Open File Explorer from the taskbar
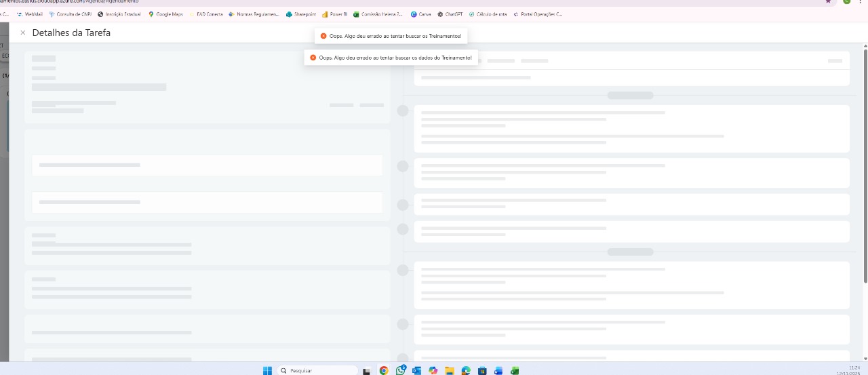Image resolution: width=868 pixels, height=375 pixels. pos(449,370)
